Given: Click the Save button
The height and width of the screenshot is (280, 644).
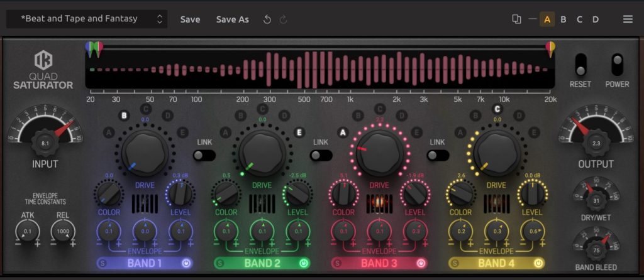Looking at the screenshot, I should tap(190, 19).
